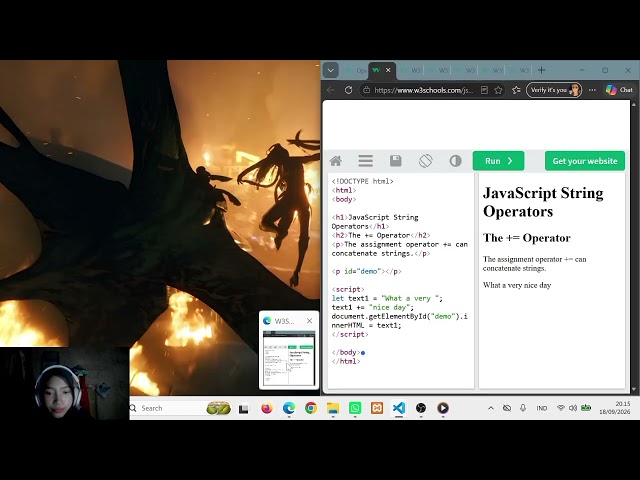Click the IND language indicator

click(542, 408)
